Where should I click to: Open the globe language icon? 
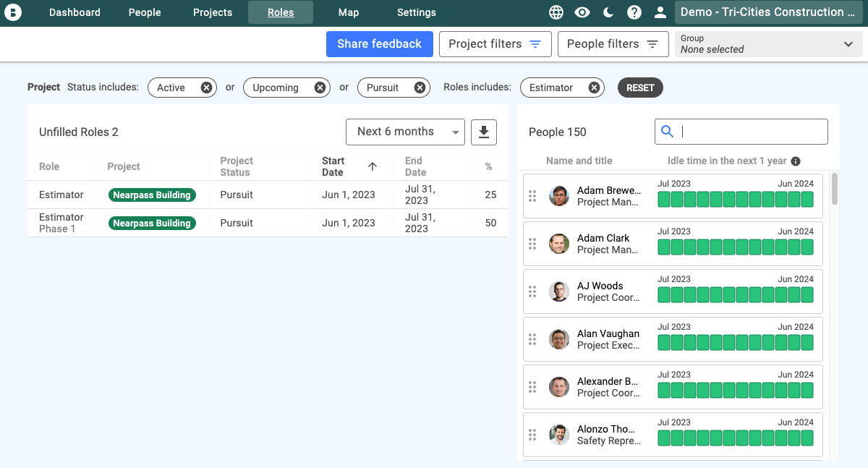[x=556, y=12]
